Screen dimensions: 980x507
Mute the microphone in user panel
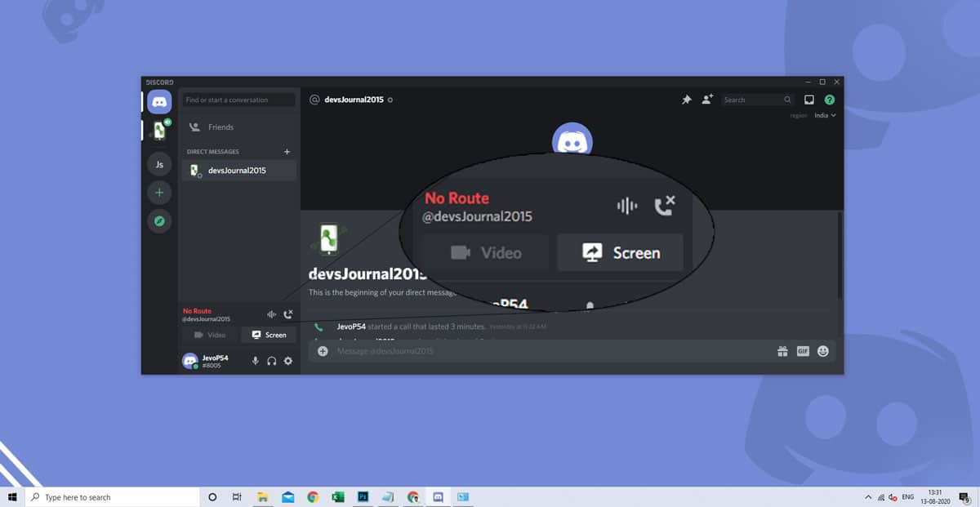(x=256, y=361)
